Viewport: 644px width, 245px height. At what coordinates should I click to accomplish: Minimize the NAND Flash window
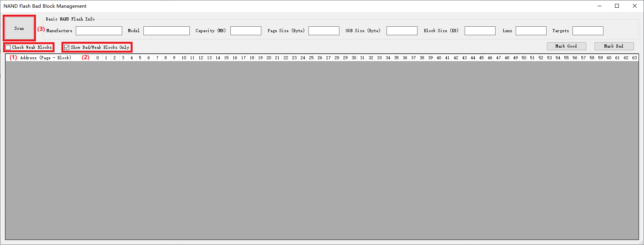600,6
